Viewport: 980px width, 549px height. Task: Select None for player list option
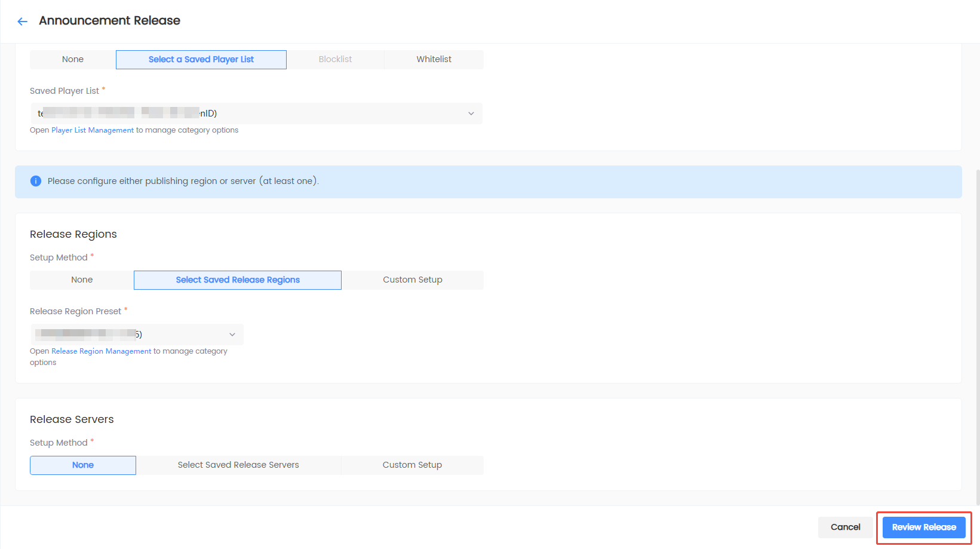73,60
